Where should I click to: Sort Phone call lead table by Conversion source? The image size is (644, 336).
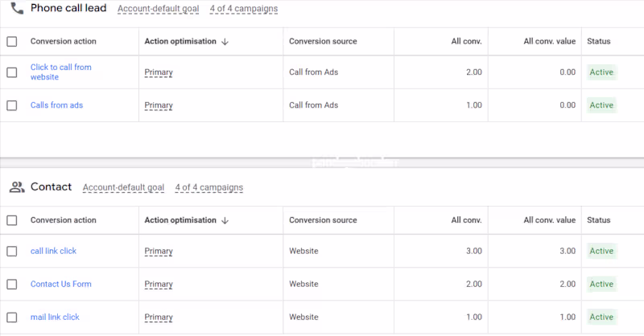tap(323, 42)
